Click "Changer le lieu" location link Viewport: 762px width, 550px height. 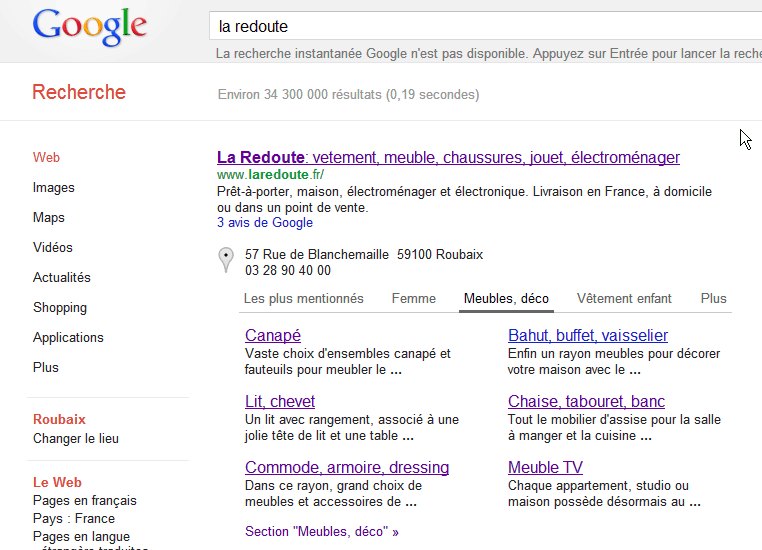(x=76, y=439)
